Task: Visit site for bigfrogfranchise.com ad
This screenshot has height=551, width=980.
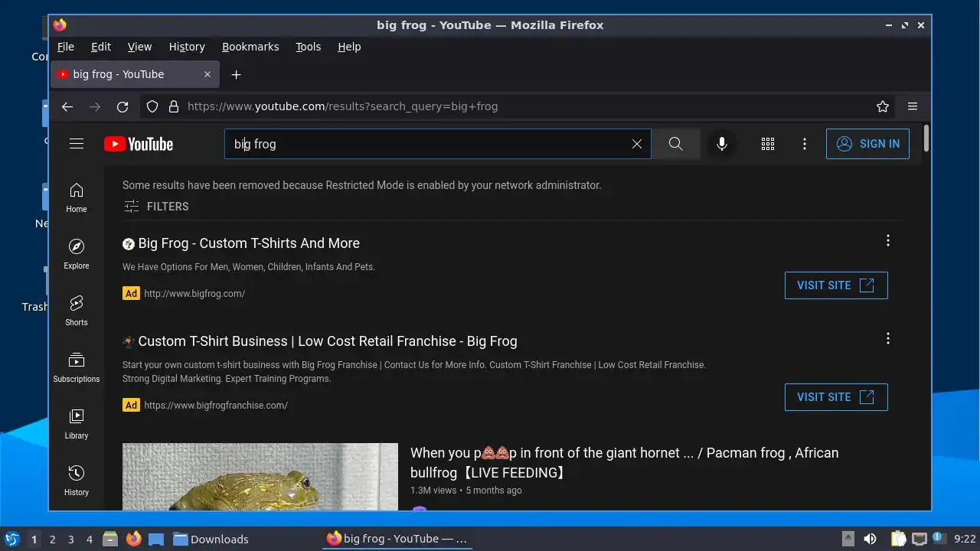Action: coord(836,397)
